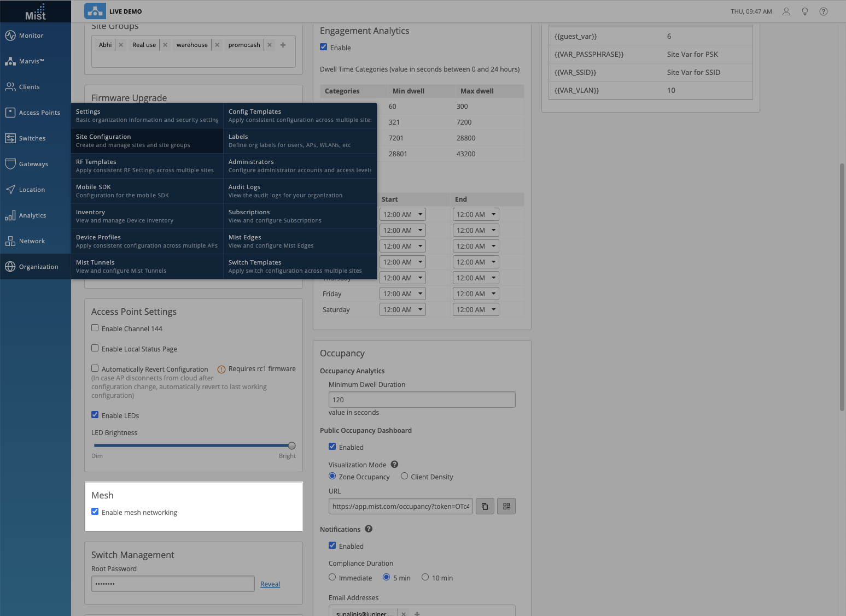Open the Organization menu in sidebar

[36, 267]
